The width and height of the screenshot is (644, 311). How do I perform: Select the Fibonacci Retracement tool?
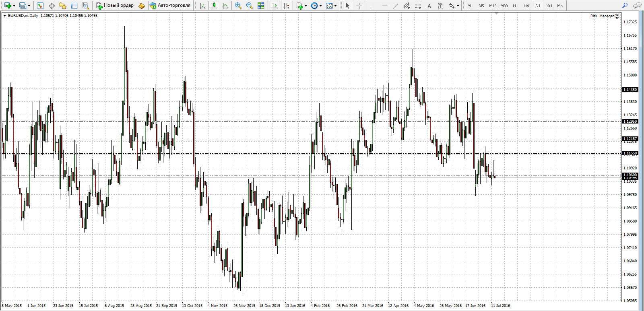point(418,6)
